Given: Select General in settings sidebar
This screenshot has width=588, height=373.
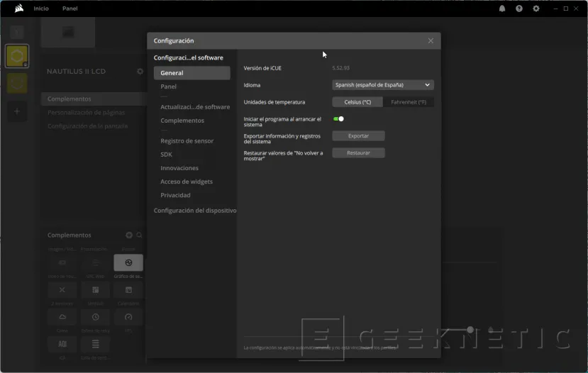Looking at the screenshot, I should 192,73.
